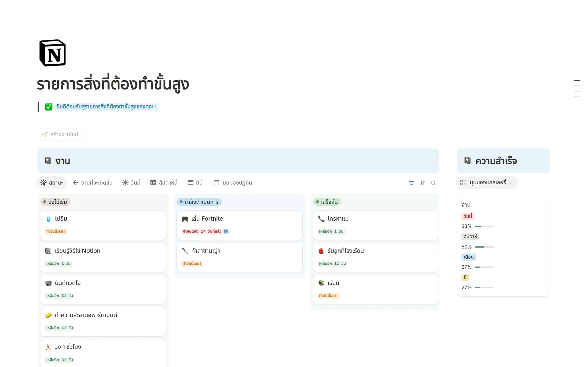The image size is (588, 367).
Task: Click the ยังไม่เริ่ม status group label
Action: [x=55, y=202]
